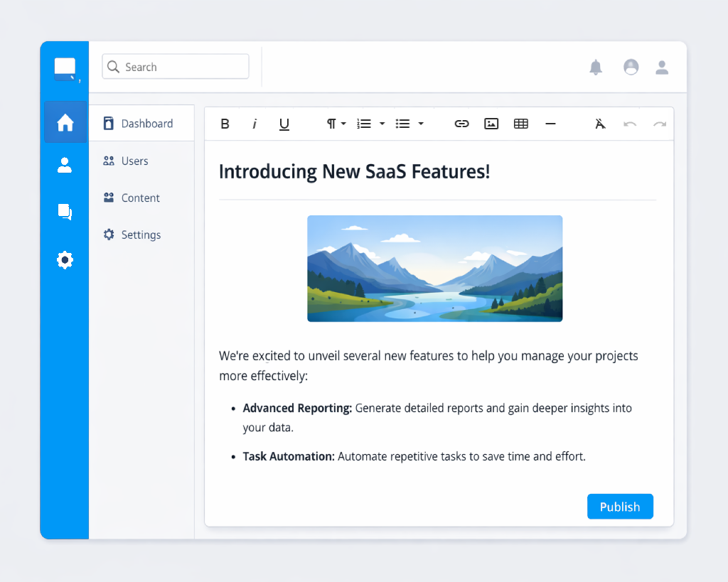Click the Publish button
Viewport: 728px width, 582px height.
(620, 507)
